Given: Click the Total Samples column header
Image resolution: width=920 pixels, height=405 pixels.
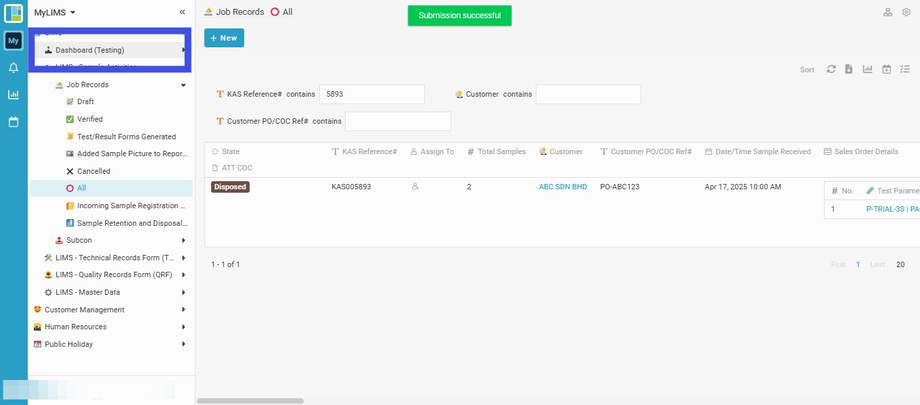Looking at the screenshot, I should 496,151.
